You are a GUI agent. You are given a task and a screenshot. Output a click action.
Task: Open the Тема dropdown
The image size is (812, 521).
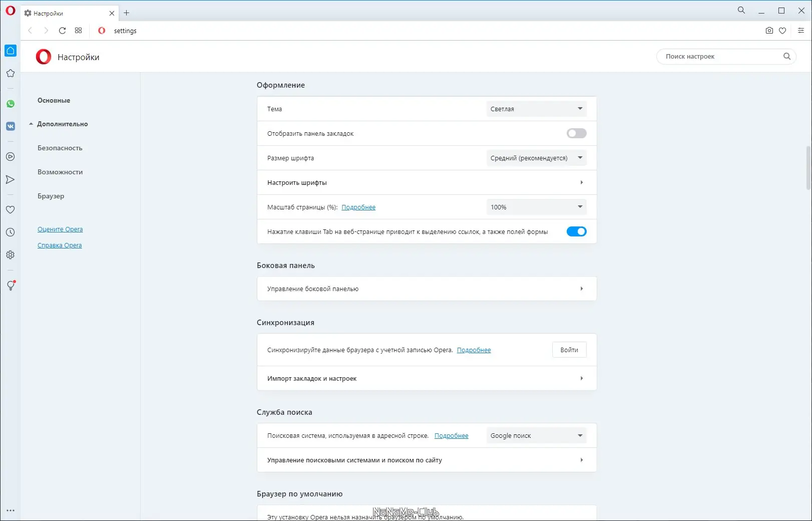536,109
